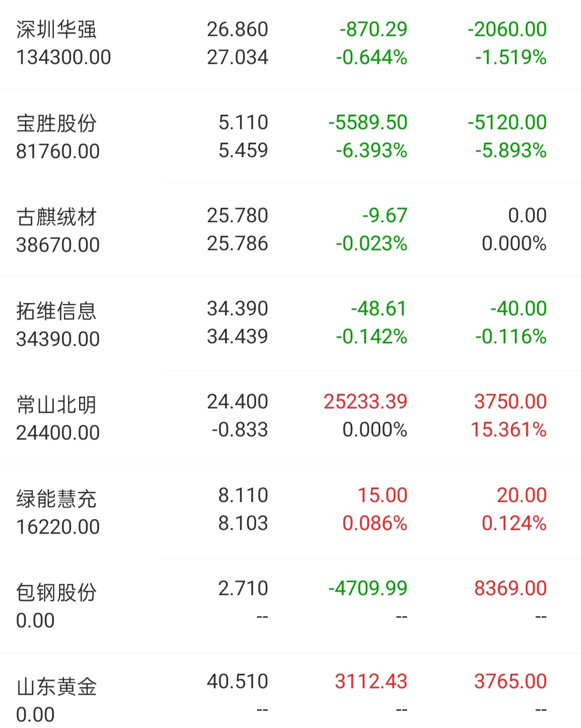
Task: Select the 25233.39 profit figure for 常山北明
Action: pyautogui.click(x=365, y=401)
